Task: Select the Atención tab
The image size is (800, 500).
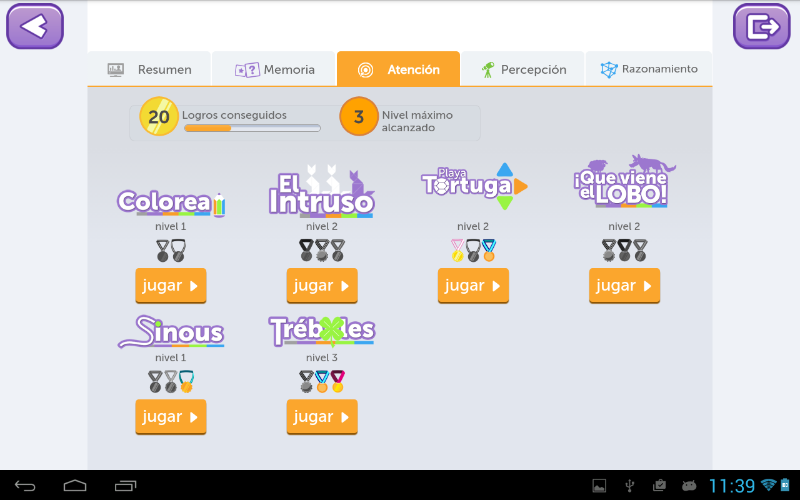Action: click(398, 69)
